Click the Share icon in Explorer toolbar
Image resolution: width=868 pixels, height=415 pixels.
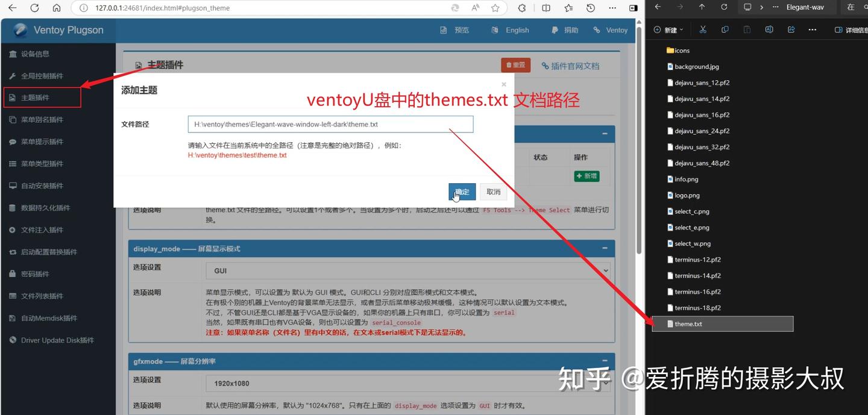(x=791, y=29)
